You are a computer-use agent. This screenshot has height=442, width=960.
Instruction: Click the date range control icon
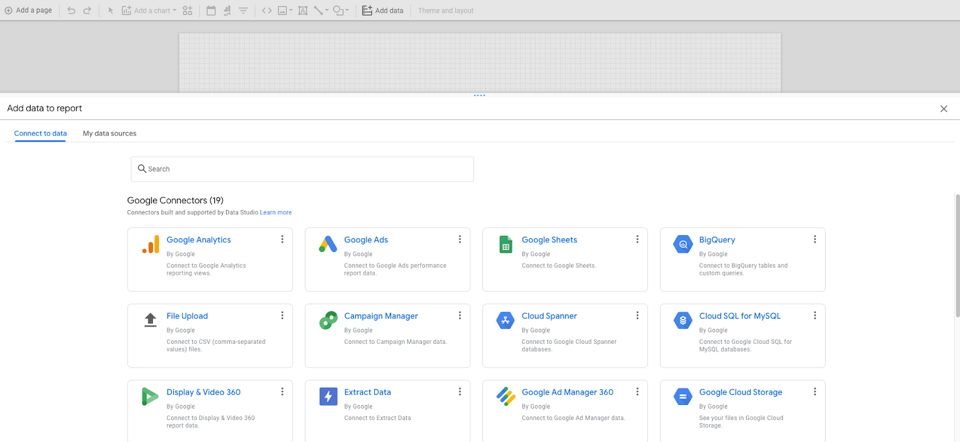(x=211, y=11)
